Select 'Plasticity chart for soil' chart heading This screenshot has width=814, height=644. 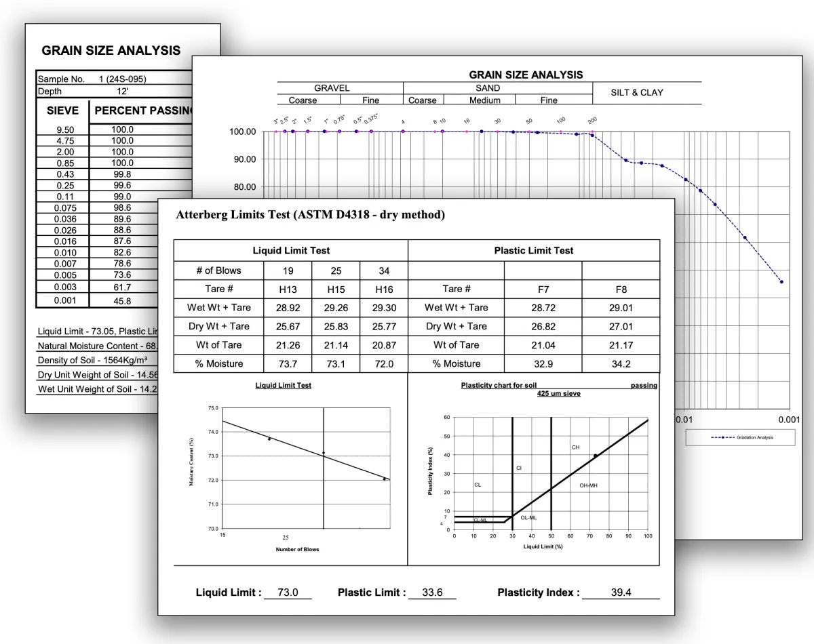click(499, 386)
